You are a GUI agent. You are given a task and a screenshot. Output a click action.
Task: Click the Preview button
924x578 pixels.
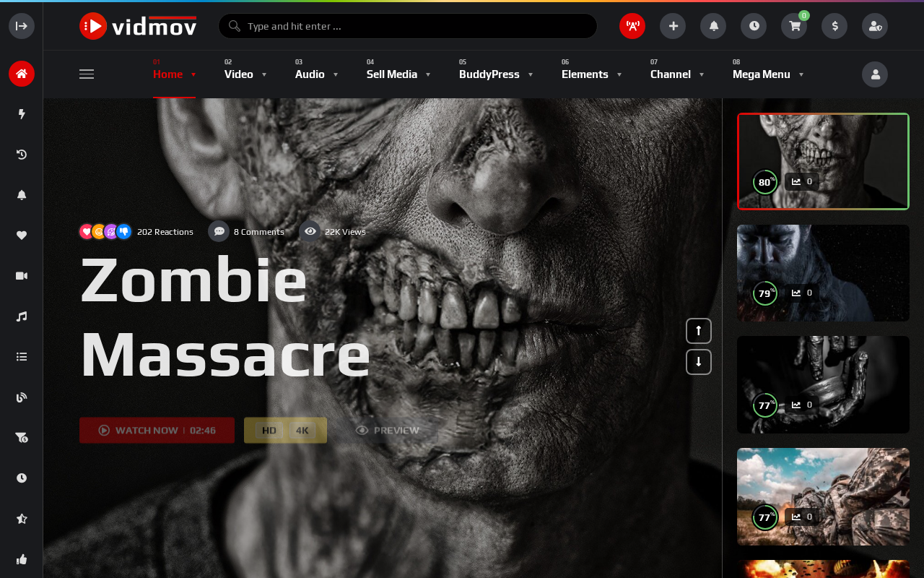(387, 430)
